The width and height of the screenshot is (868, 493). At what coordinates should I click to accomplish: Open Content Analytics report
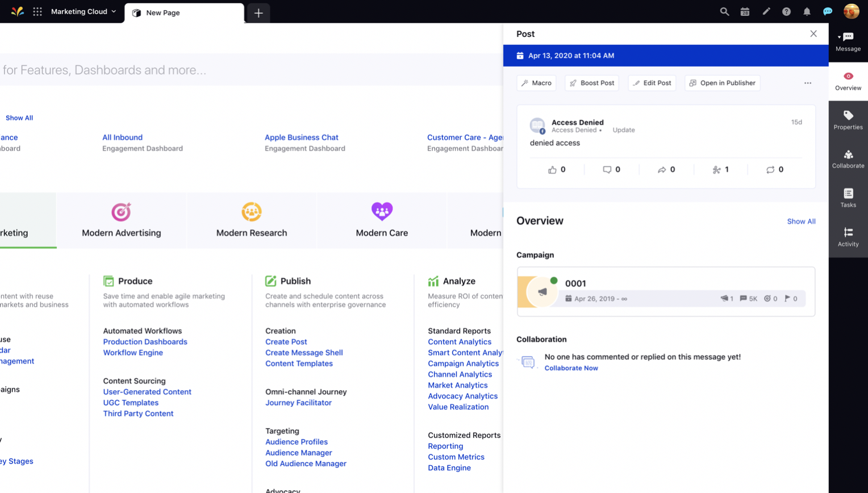coord(460,342)
